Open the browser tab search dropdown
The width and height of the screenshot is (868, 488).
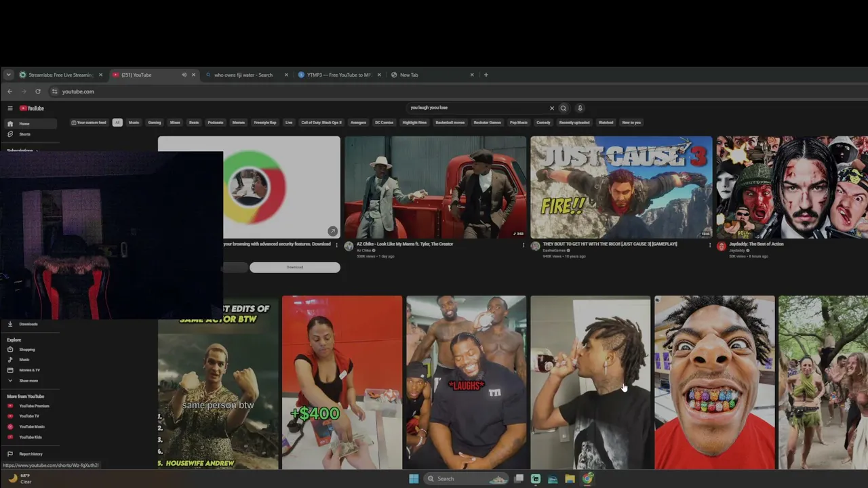(8, 75)
